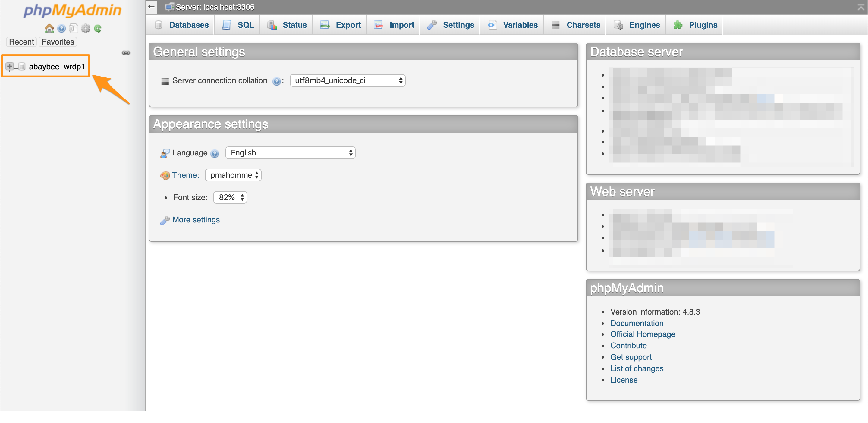Click the navigation panel settings gear icon
This screenshot has height=423, width=868.
click(x=86, y=29)
